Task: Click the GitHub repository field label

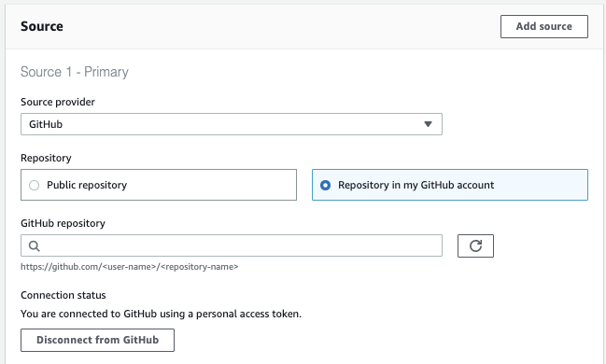Action: 63,223
